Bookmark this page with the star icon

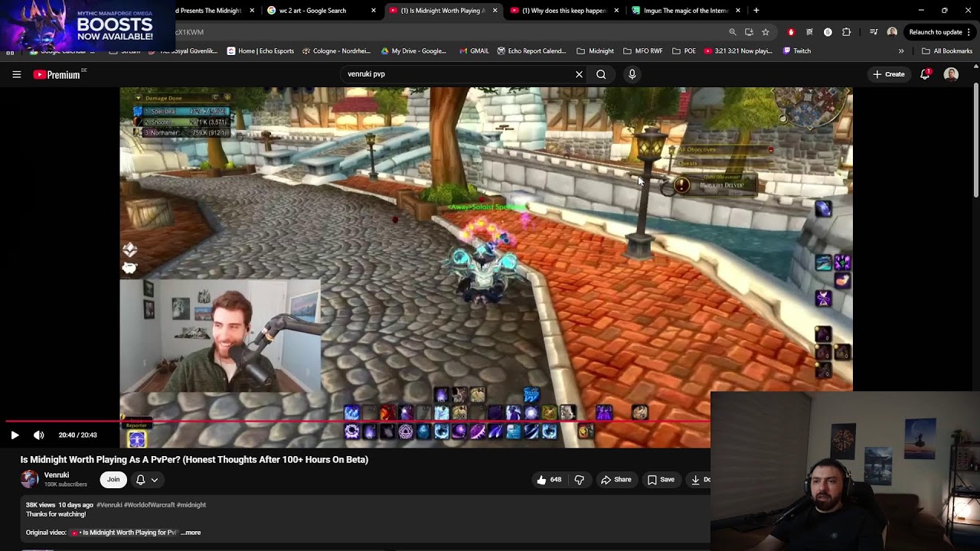(765, 32)
